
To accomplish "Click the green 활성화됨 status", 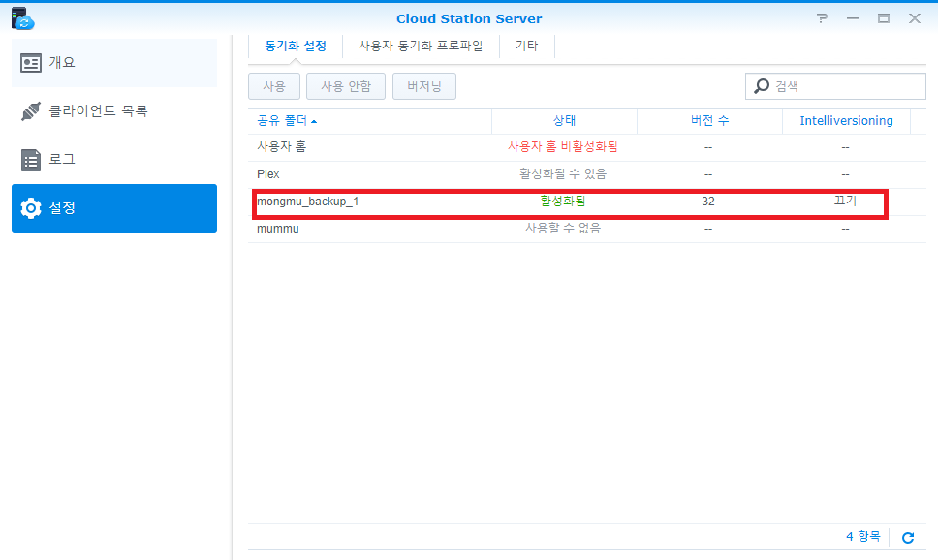I will point(563,201).
